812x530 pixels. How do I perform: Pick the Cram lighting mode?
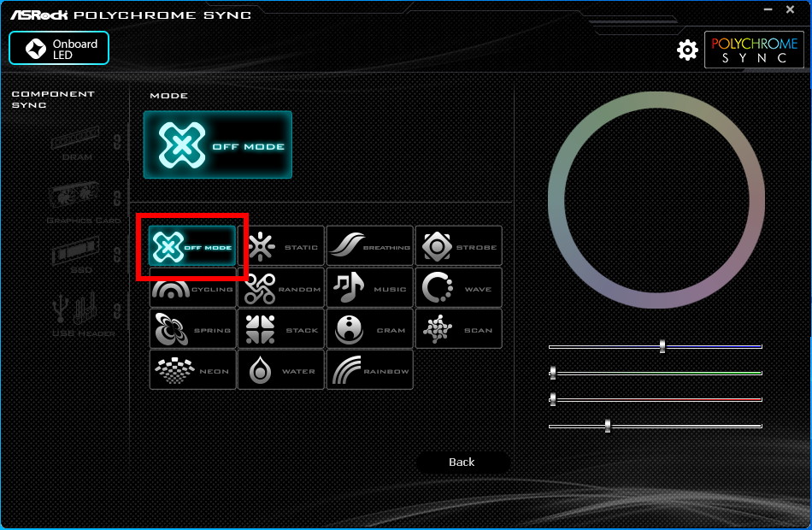(x=370, y=328)
